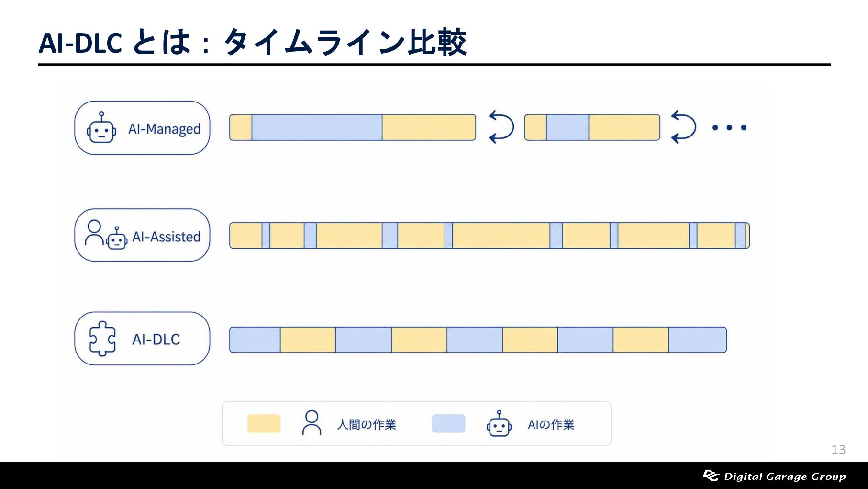
Task: Click the page number 13
Action: click(x=838, y=449)
